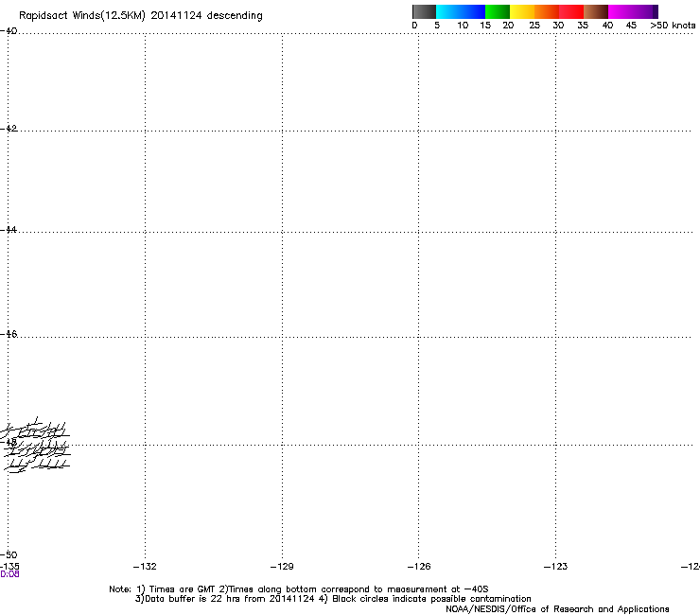Click the longitude label -129
Image resolution: width=700 pixels, height=615 pixels.
click(x=282, y=567)
